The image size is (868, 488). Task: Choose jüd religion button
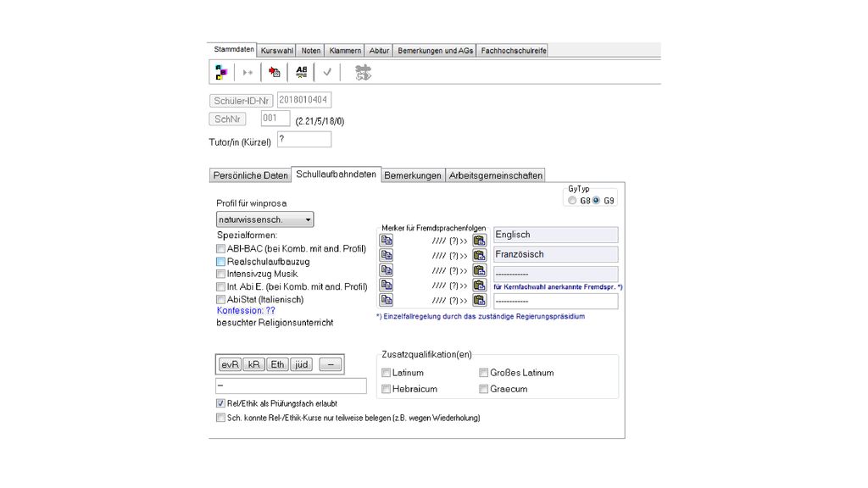(x=301, y=364)
